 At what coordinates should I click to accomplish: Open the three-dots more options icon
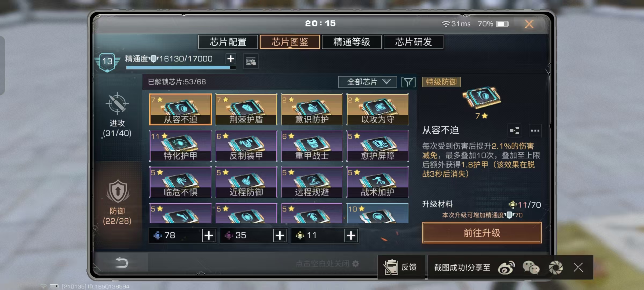tap(535, 131)
